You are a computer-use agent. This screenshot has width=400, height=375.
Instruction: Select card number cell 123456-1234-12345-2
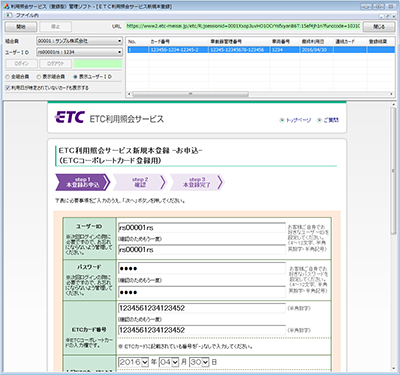coord(178,50)
